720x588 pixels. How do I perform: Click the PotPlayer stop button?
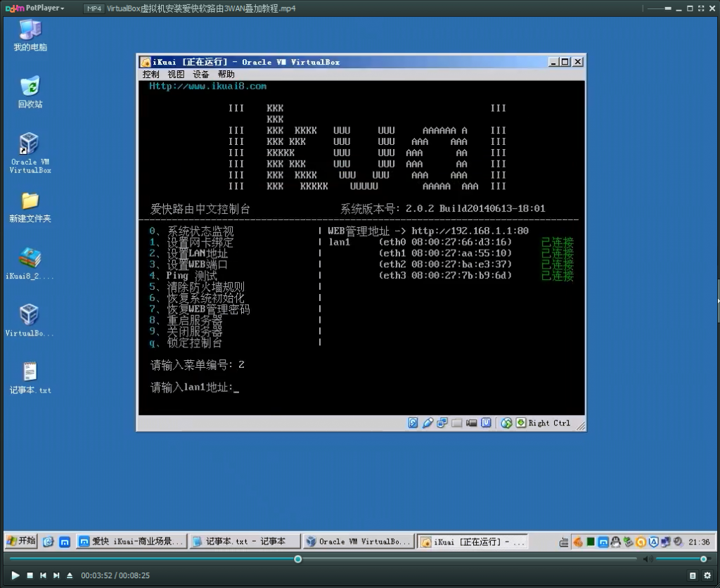(30, 575)
